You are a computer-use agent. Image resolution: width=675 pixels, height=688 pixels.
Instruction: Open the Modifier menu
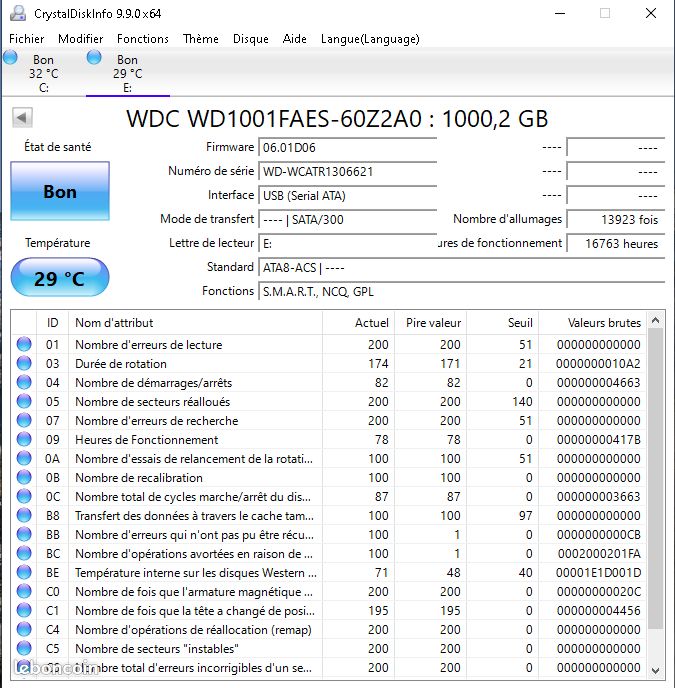80,39
